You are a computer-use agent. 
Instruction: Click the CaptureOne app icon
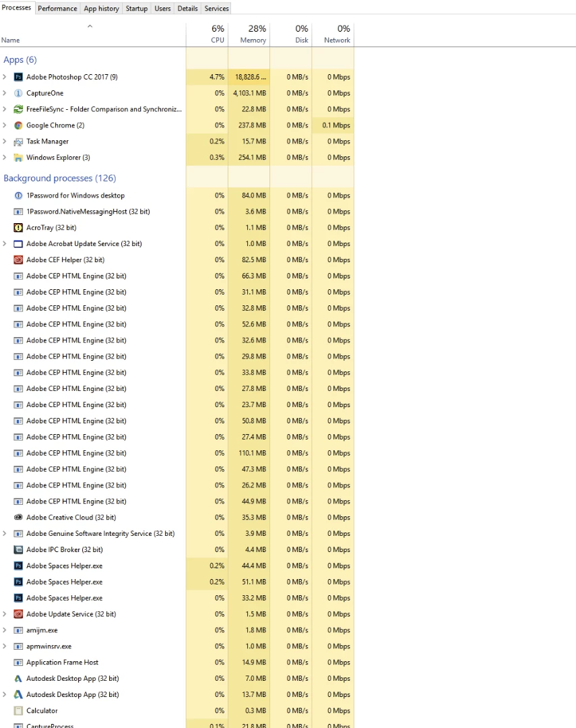tap(18, 93)
